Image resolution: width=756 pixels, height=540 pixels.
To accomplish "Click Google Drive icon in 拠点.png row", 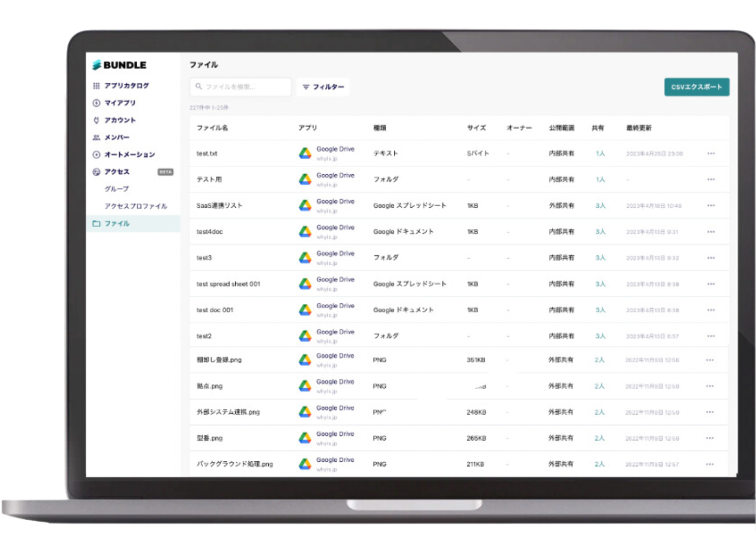I will 305,386.
